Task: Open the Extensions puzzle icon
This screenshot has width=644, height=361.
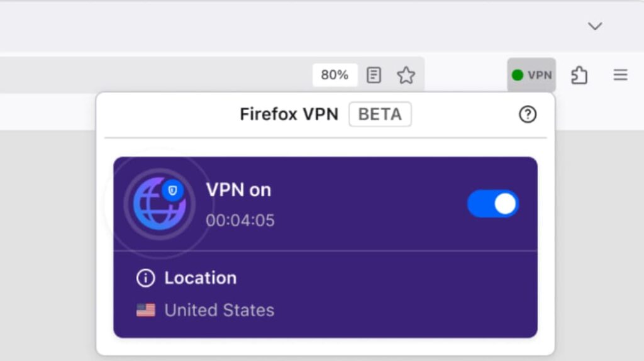Action: (x=579, y=75)
